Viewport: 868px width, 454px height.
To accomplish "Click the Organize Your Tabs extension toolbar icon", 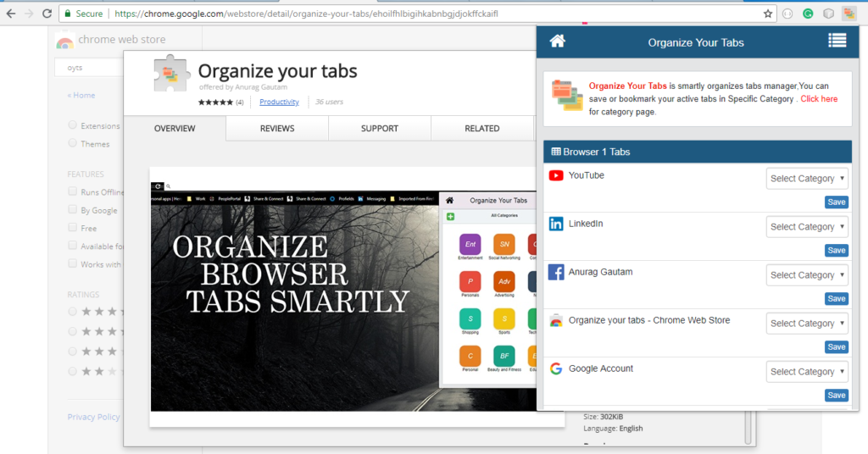I will coord(849,14).
